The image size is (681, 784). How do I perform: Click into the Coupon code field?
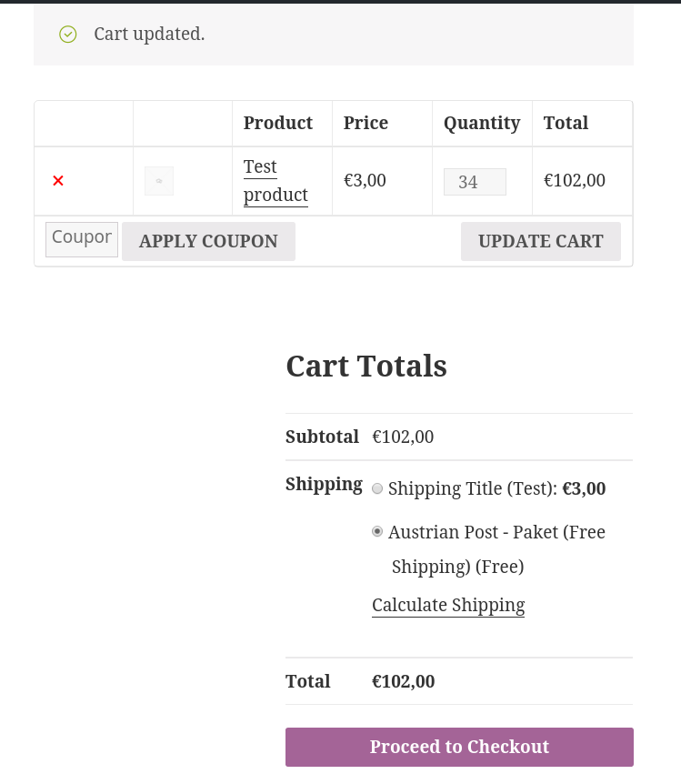82,239
